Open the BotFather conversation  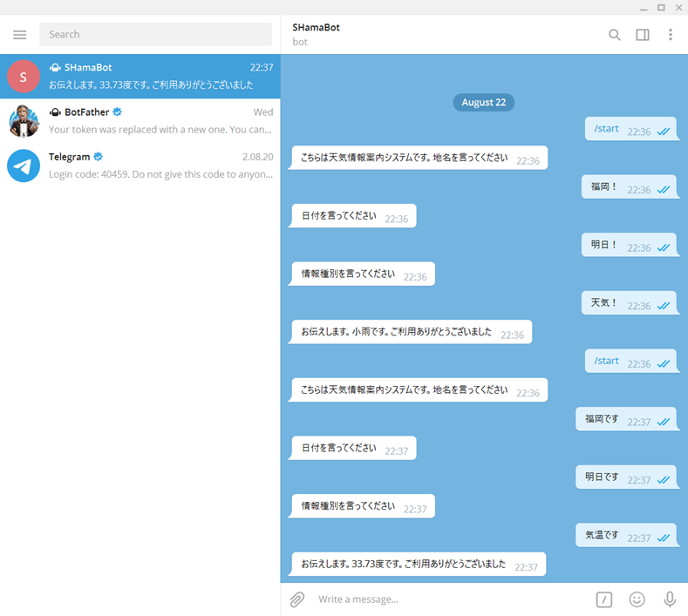(161, 121)
